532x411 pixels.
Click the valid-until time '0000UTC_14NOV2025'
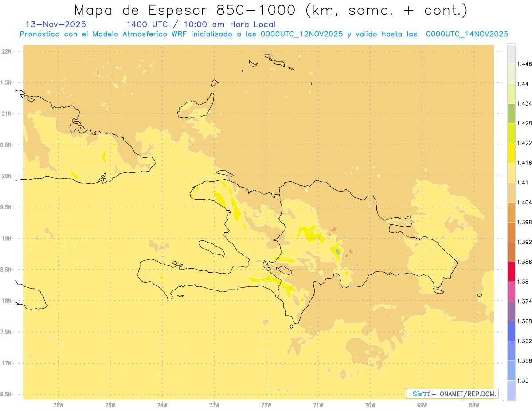467,34
